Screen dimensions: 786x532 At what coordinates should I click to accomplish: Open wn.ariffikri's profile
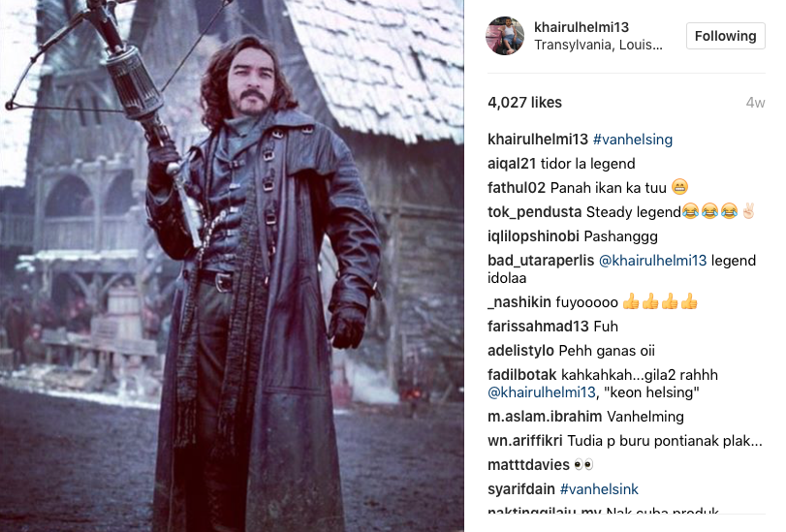(x=525, y=441)
